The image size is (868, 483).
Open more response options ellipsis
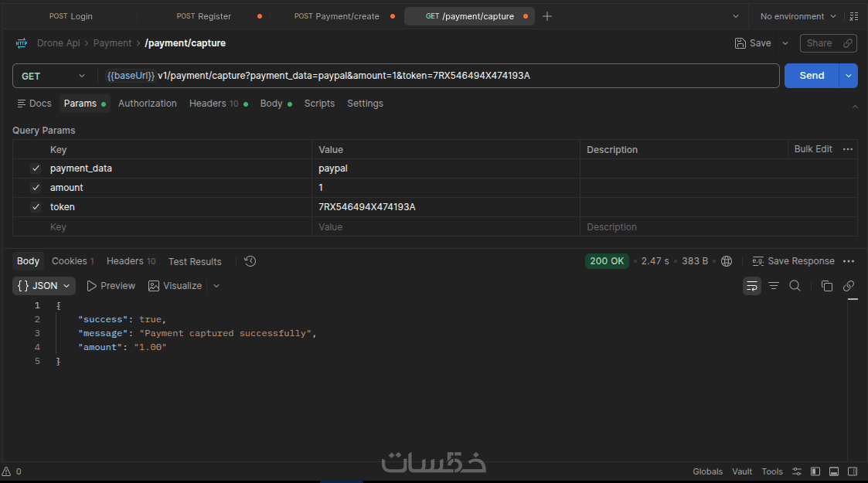(x=849, y=261)
